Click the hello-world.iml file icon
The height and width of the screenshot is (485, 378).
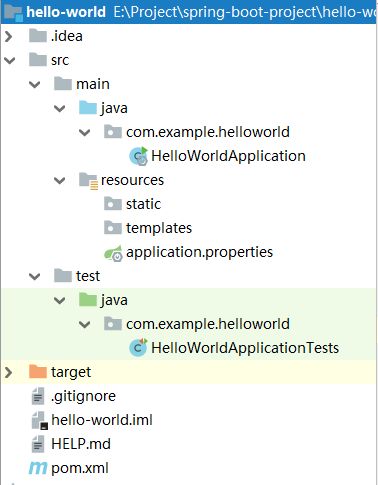tap(39, 420)
